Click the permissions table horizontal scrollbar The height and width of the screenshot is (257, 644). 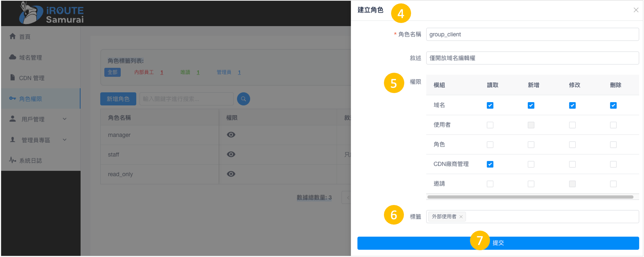click(x=530, y=197)
